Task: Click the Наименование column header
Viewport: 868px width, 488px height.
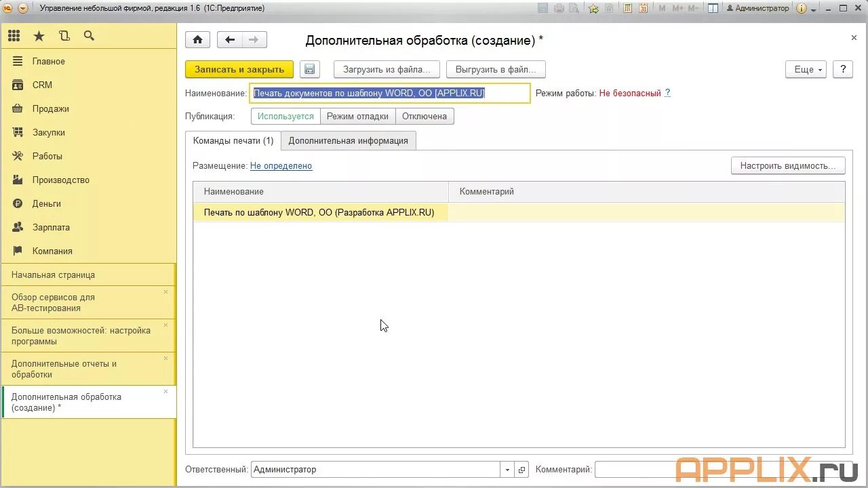Action: [321, 192]
